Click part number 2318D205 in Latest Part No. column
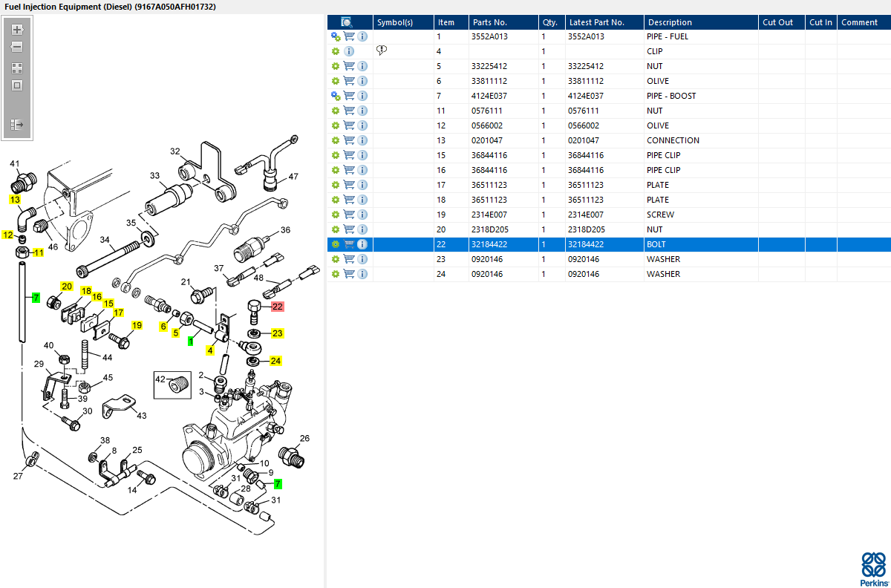 587,229
